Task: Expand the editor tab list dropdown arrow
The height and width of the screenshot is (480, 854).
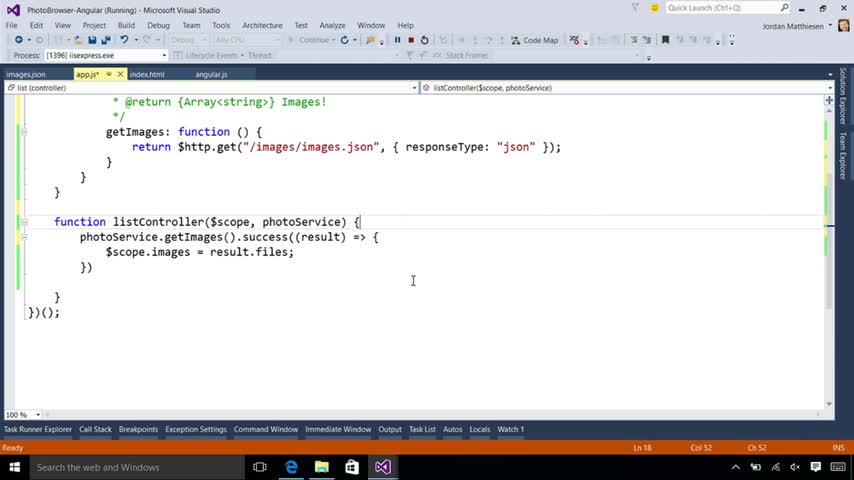Action: (829, 75)
